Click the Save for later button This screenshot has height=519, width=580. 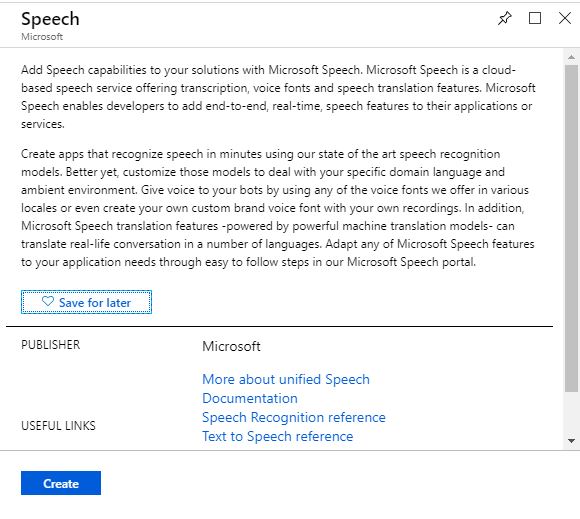pos(86,302)
